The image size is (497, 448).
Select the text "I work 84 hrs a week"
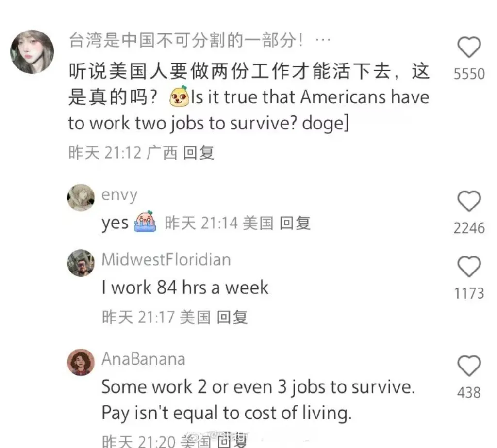[x=185, y=288]
